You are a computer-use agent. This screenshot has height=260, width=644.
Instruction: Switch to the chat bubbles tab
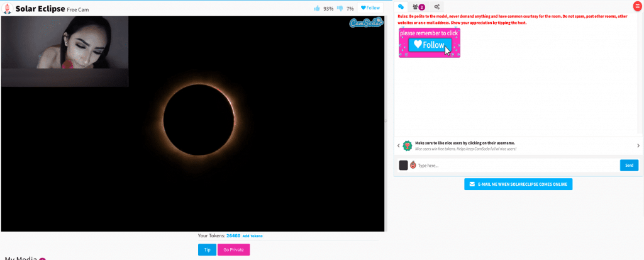(401, 6)
